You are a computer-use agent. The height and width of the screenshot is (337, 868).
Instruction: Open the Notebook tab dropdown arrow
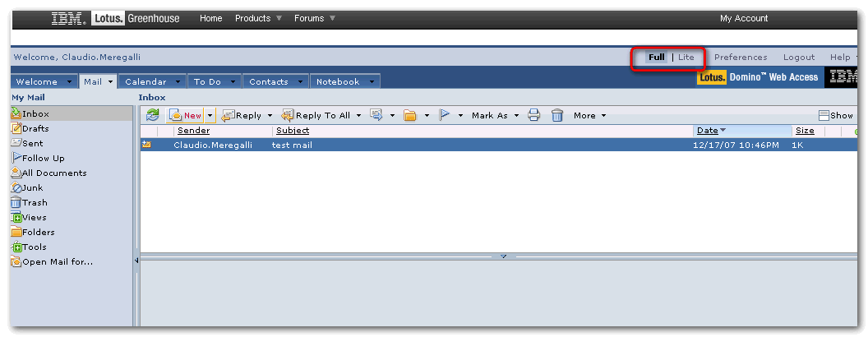click(x=372, y=82)
